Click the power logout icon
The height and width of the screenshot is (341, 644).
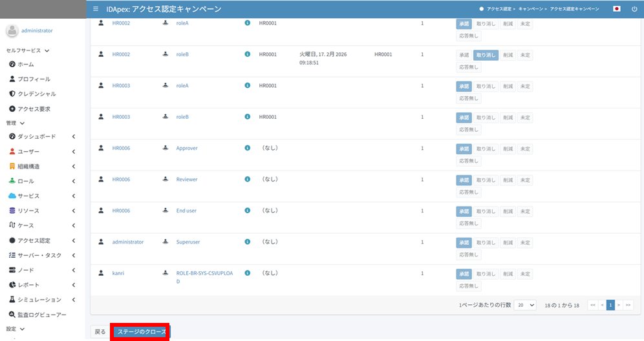click(x=634, y=9)
